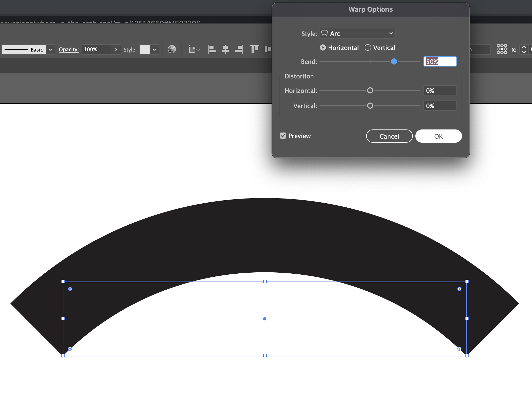The height and width of the screenshot is (396, 532).
Task: Click Vertical Align Top icon
Action: [254, 49]
